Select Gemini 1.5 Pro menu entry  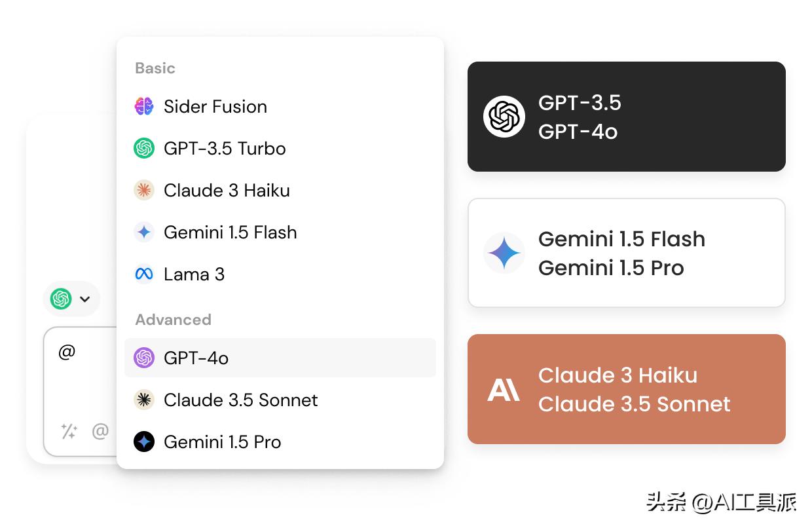click(x=223, y=442)
